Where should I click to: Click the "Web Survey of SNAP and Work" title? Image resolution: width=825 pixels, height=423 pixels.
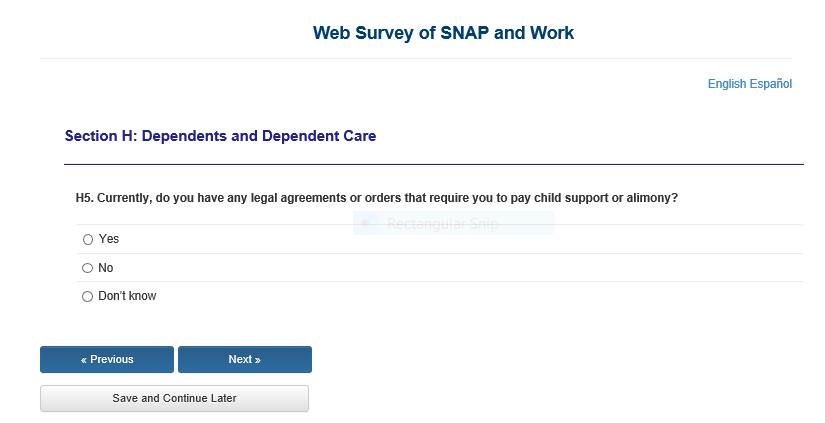[444, 33]
